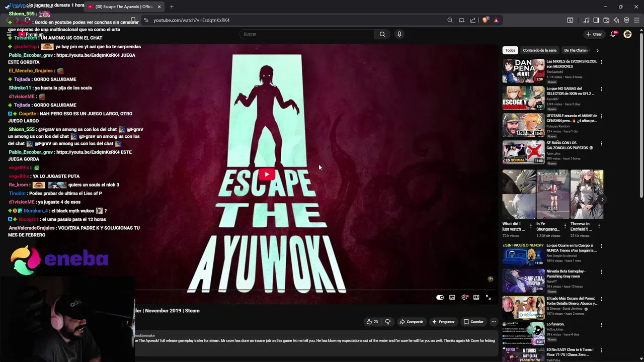Click the share page icon in address bar
This screenshot has height=362, width=644.
[473, 20]
